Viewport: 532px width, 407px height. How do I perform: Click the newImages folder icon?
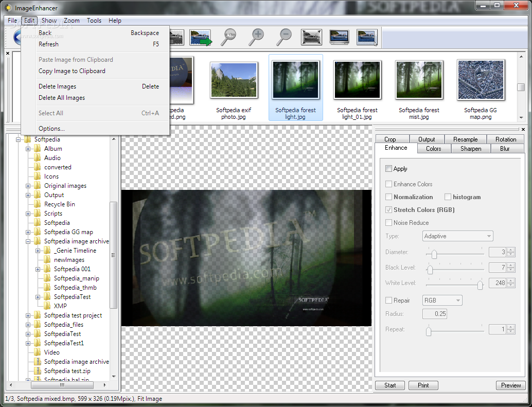coord(47,260)
